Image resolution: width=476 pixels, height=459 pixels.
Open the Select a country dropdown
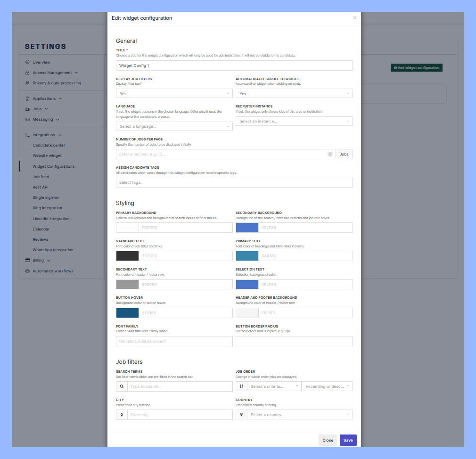click(297, 414)
